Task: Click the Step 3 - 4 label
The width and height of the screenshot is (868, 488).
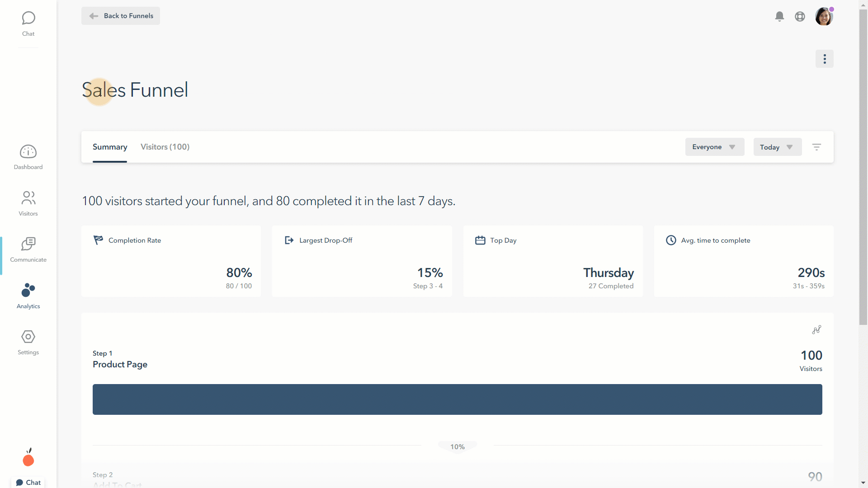Action: click(428, 286)
